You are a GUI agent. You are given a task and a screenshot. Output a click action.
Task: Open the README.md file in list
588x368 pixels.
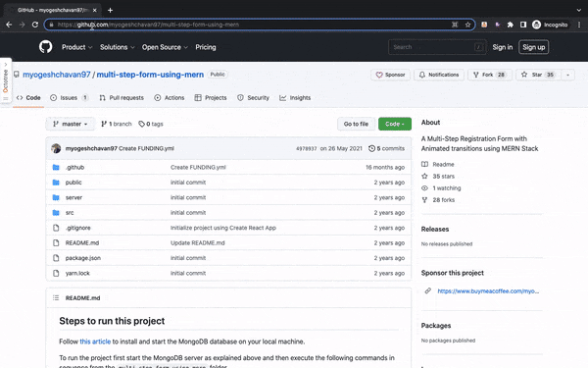coord(82,243)
